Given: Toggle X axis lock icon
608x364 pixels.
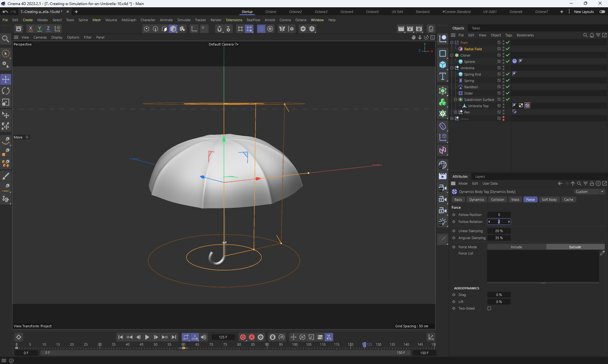Looking at the screenshot, I should click(x=30, y=28).
